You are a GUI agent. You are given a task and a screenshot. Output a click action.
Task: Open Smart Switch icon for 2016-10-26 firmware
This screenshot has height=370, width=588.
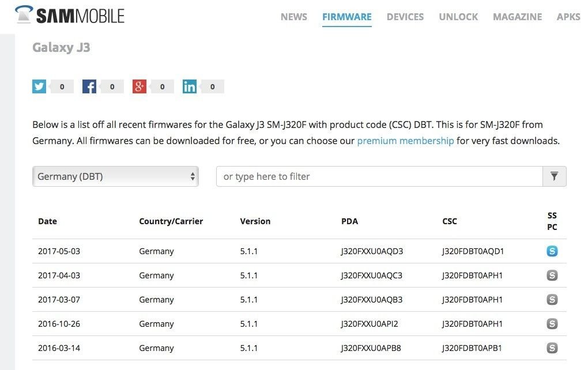pyautogui.click(x=552, y=323)
